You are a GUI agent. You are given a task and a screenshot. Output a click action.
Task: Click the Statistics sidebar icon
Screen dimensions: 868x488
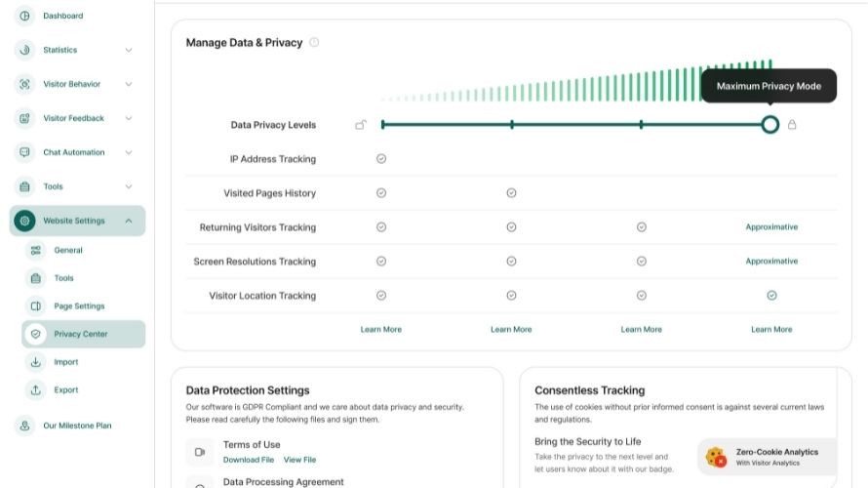tap(24, 50)
